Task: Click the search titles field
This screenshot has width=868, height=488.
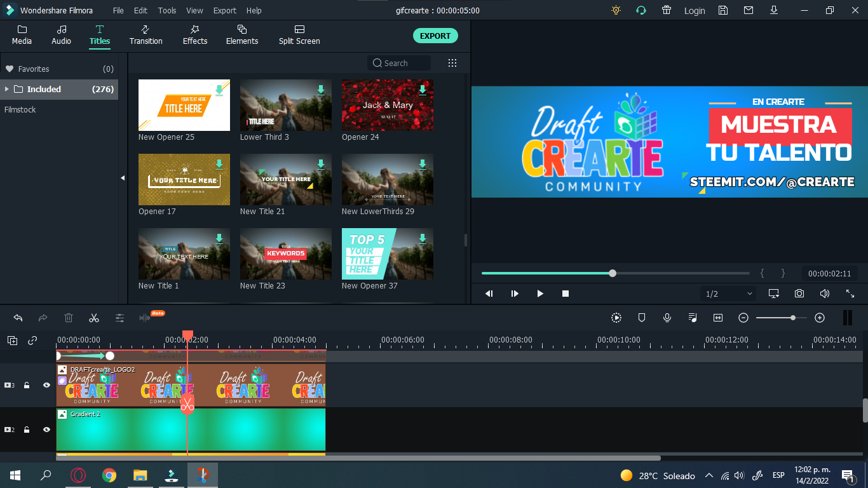Action: point(399,63)
